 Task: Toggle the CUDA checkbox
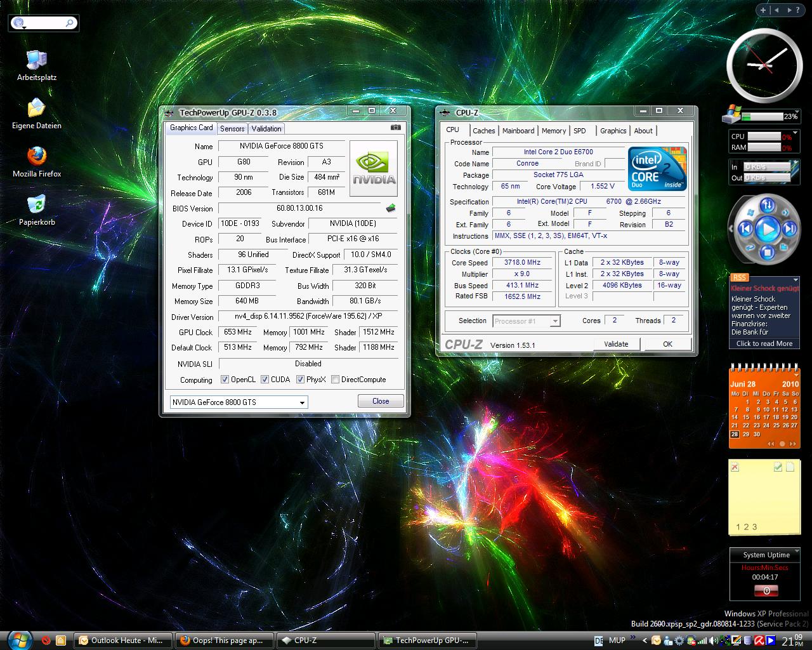[265, 380]
